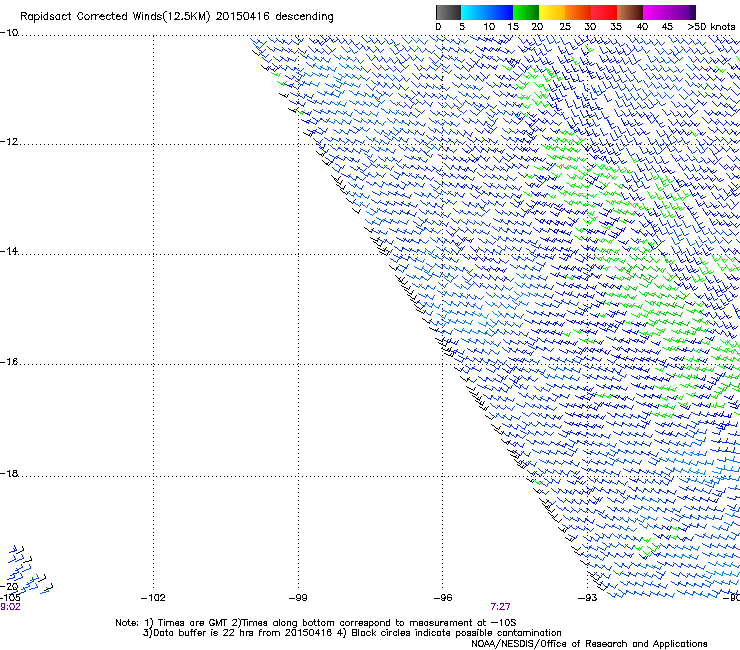Click the cyan 5–10 knots legend color segment
This screenshot has width=740, height=650.
(474, 12)
